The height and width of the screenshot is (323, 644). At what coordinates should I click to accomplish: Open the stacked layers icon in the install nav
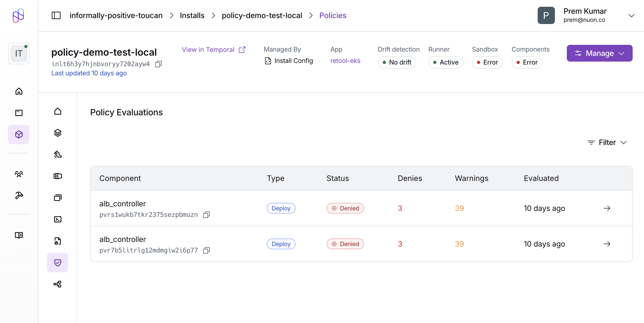click(x=57, y=133)
